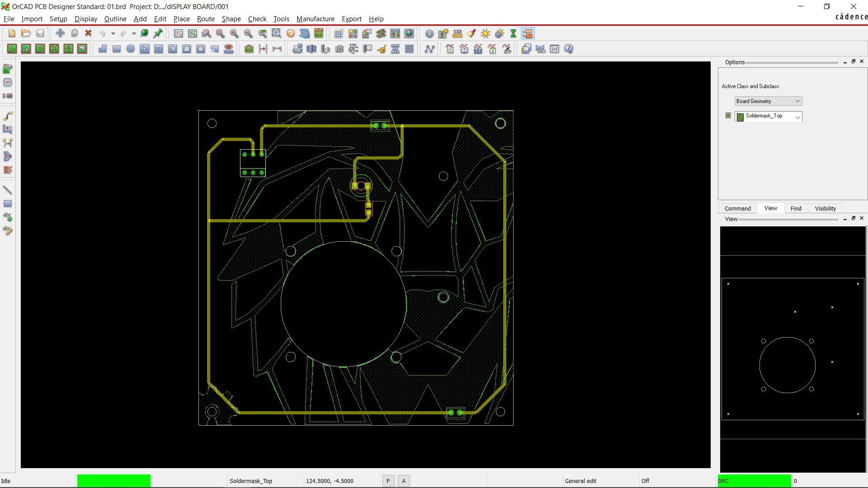Image resolution: width=868 pixels, height=488 pixels.
Task: Click the Show Element info icon
Action: click(429, 33)
